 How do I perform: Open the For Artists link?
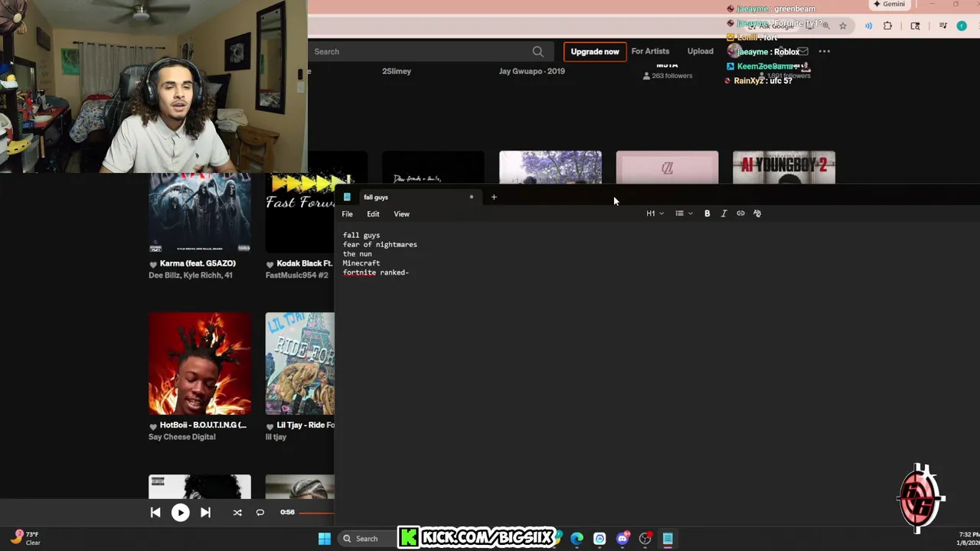650,51
